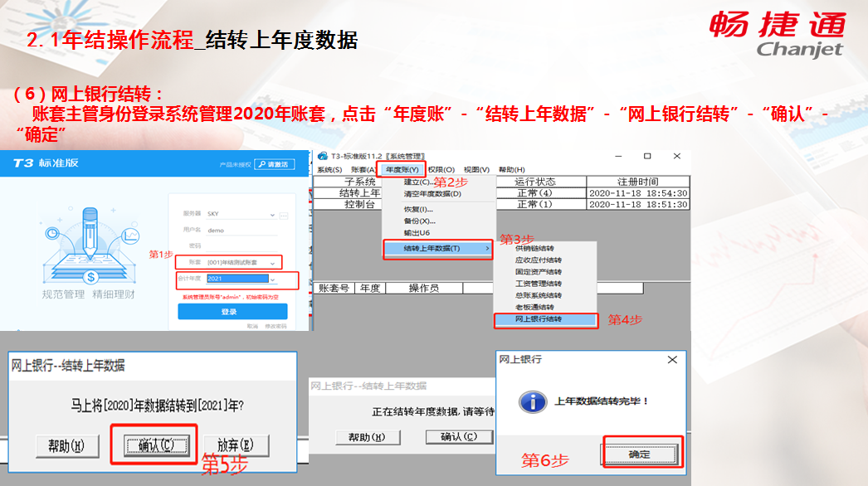Viewport: 868px width, 486px height.
Task: Open the 系统(S) menu
Action: [x=329, y=169]
